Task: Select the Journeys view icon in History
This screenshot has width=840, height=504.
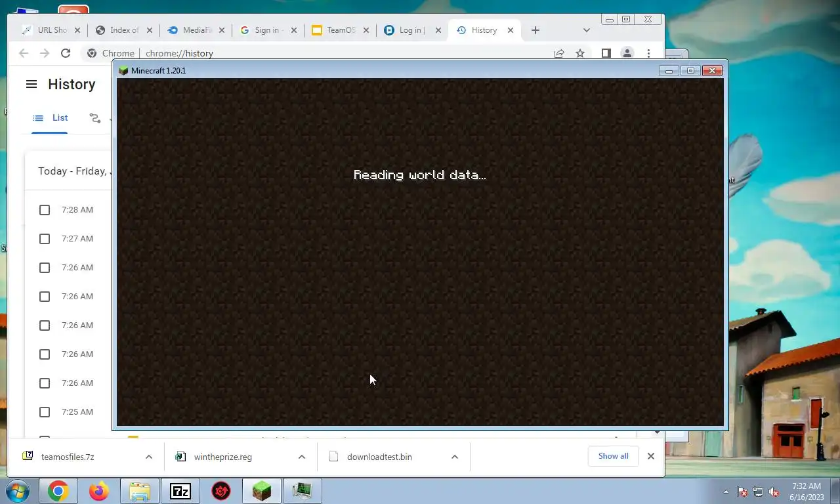Action: pos(95,118)
